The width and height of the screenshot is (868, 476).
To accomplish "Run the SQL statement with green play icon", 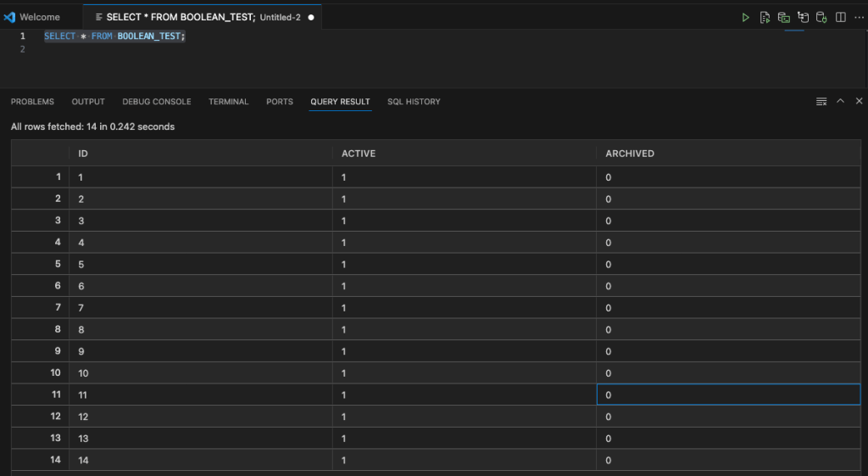I will tap(746, 17).
